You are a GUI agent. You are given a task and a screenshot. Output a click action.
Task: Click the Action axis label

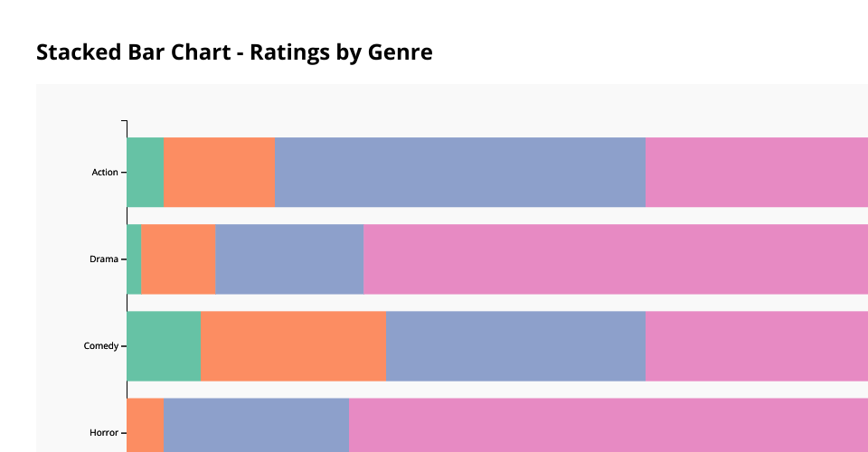click(105, 172)
